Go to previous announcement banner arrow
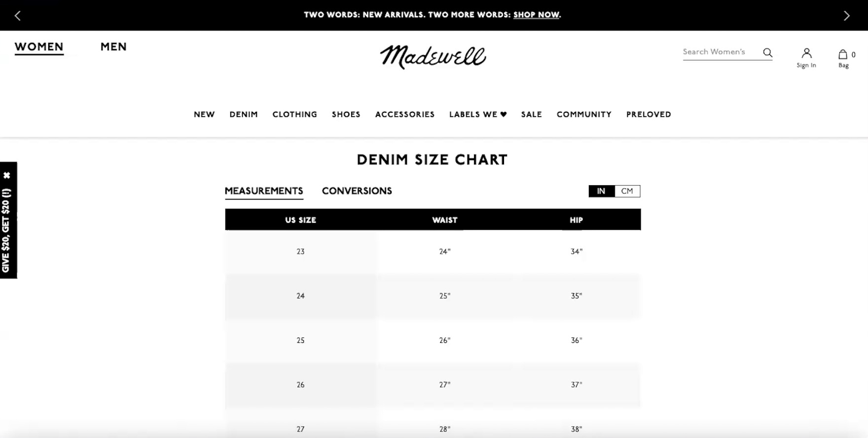The height and width of the screenshot is (438, 868). (x=18, y=16)
